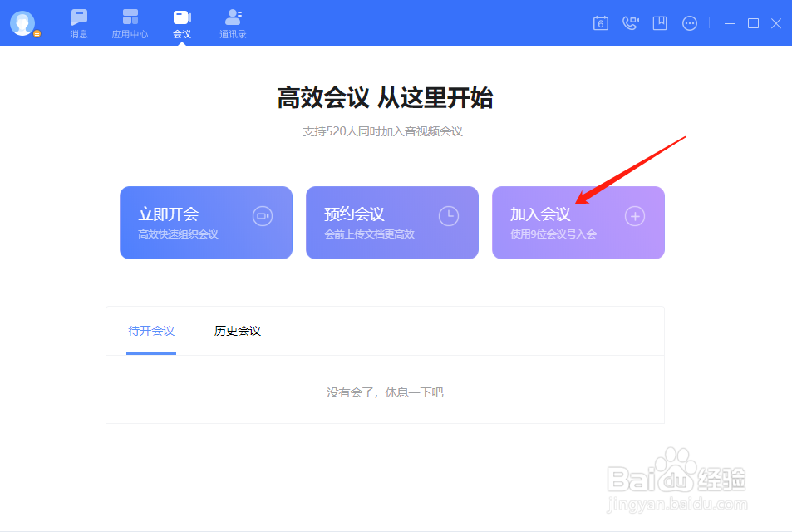Click the orange status badge on avatar
This screenshot has height=532, width=792.
(37, 34)
